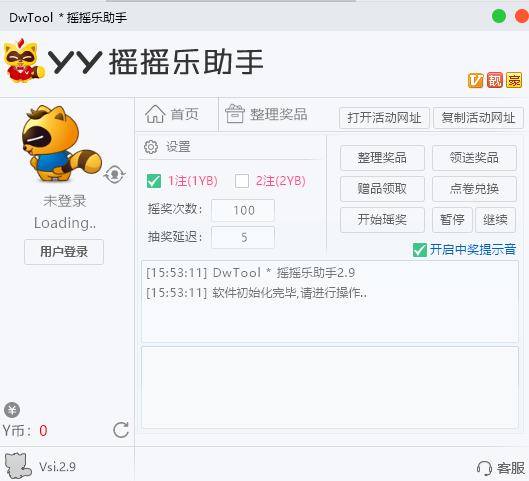Click the yellow 豪 badge icon
The height and width of the screenshot is (481, 529).
tap(514, 80)
